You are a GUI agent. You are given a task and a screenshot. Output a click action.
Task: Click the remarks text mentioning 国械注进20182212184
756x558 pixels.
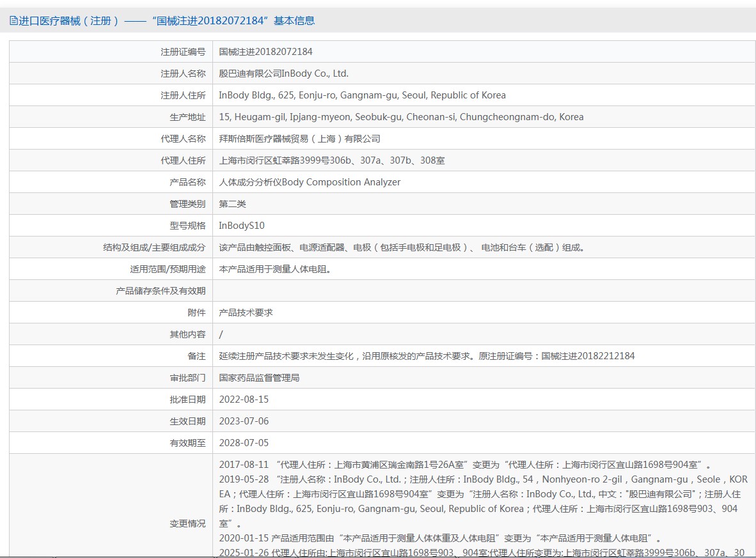[x=427, y=356]
